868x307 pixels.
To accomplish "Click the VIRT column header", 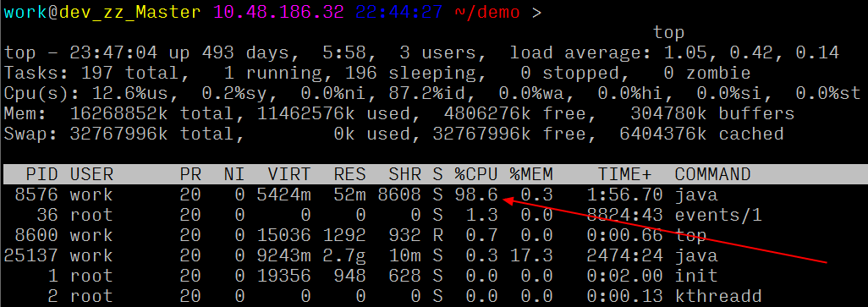I will pyautogui.click(x=289, y=175).
